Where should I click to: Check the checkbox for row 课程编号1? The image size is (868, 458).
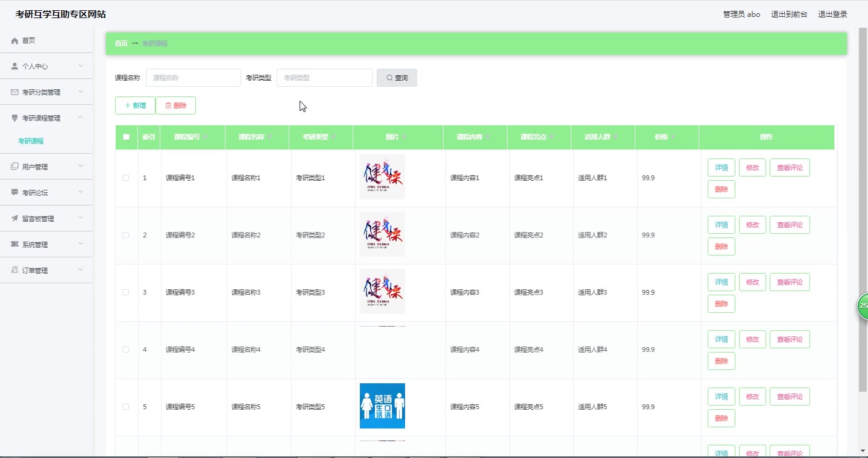click(x=125, y=178)
